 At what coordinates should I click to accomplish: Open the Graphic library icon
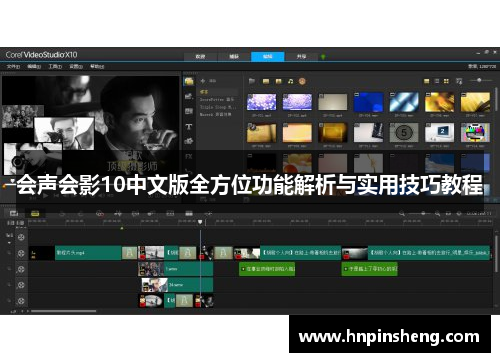[x=189, y=141]
